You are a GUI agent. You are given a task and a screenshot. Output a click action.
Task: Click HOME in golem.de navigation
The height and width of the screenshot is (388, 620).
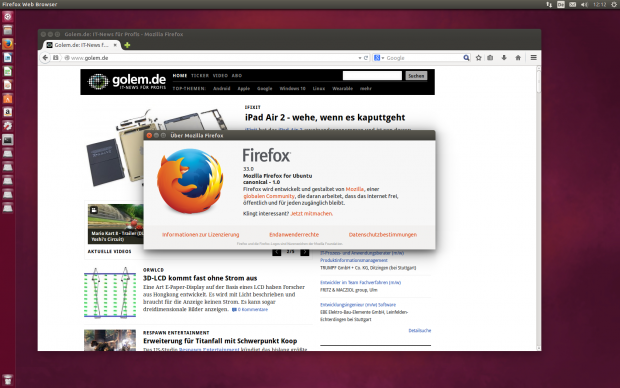180,76
